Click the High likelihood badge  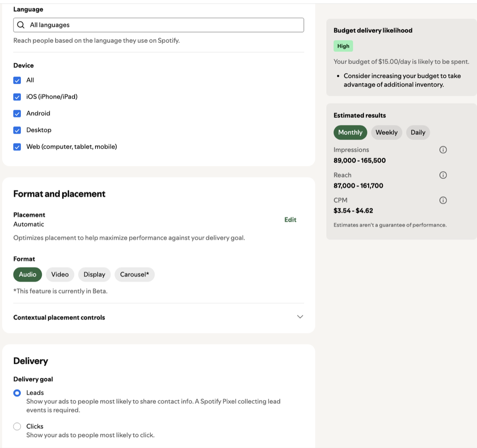343,46
